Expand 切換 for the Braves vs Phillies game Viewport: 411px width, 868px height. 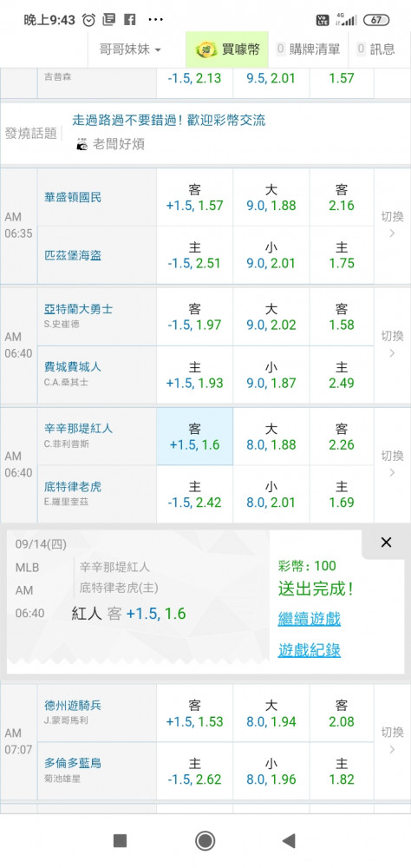[392, 345]
